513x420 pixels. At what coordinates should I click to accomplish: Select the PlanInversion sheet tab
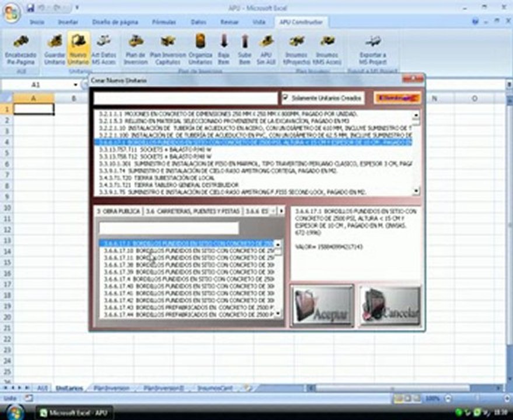tap(111, 388)
